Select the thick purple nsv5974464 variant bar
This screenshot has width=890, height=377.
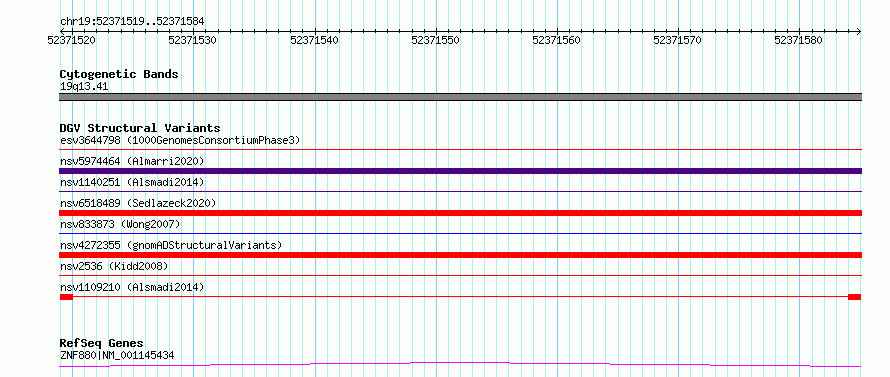click(461, 171)
